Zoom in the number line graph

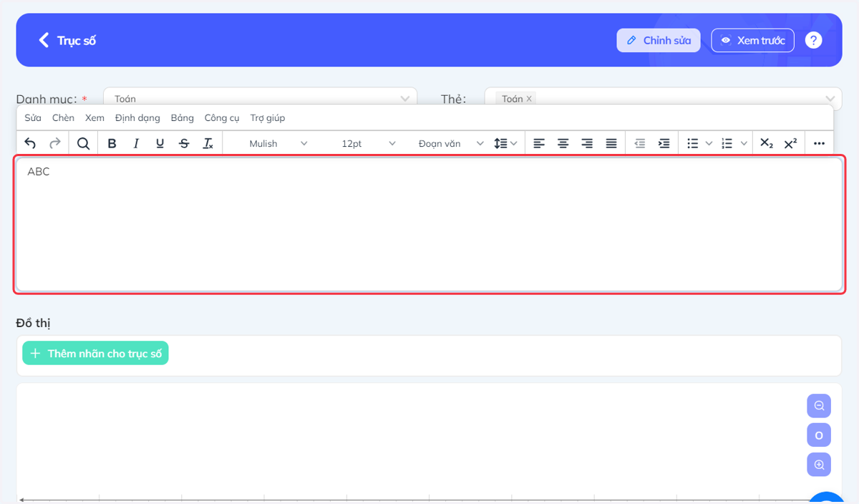point(819,465)
